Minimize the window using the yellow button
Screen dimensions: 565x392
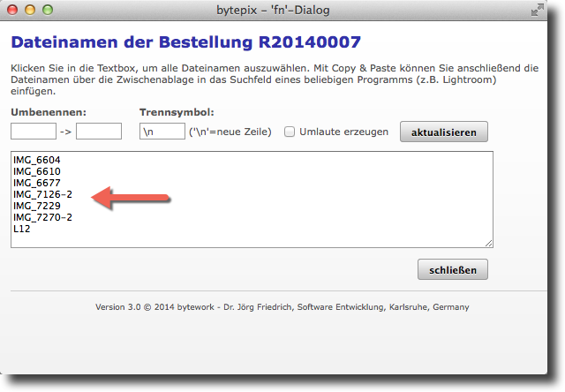click(29, 11)
